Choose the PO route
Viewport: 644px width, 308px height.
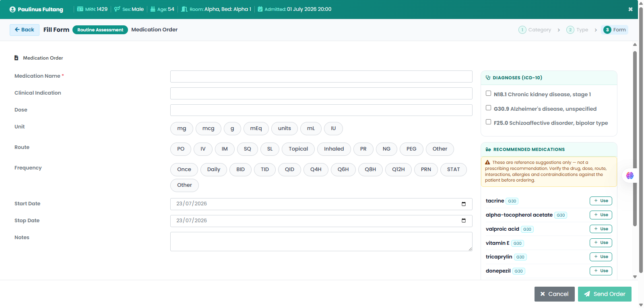click(x=181, y=149)
